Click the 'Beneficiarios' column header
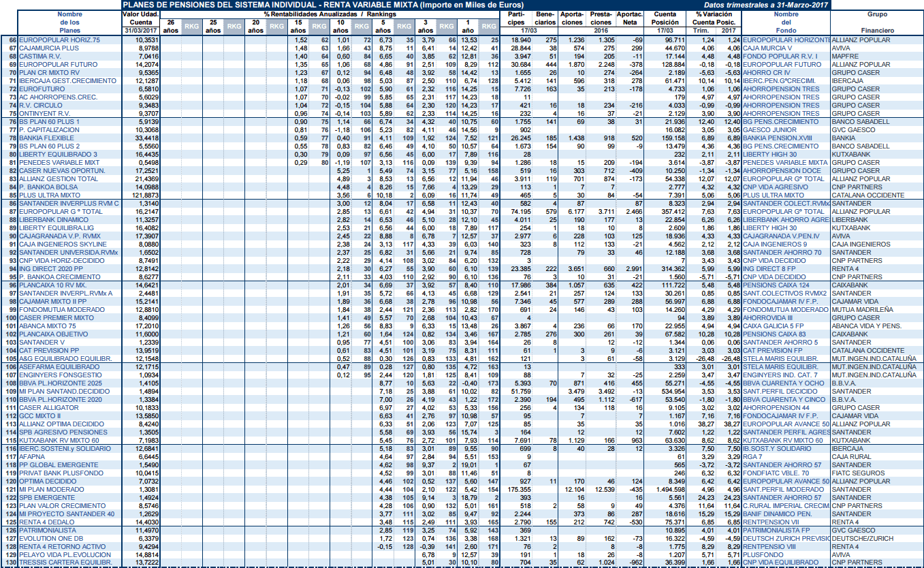This screenshot has width=924, height=568. (545, 18)
